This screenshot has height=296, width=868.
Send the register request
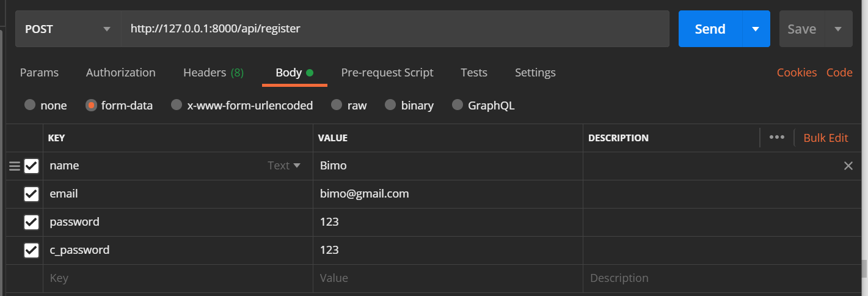point(710,29)
